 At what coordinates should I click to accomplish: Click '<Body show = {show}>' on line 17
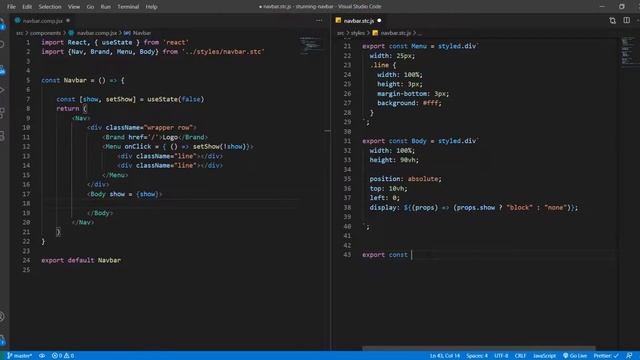[124, 194]
